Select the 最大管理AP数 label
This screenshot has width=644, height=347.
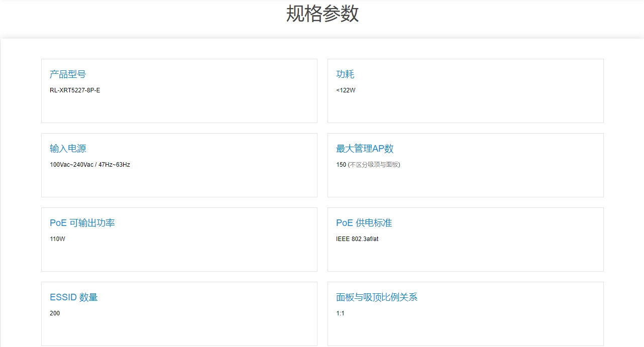pos(365,149)
